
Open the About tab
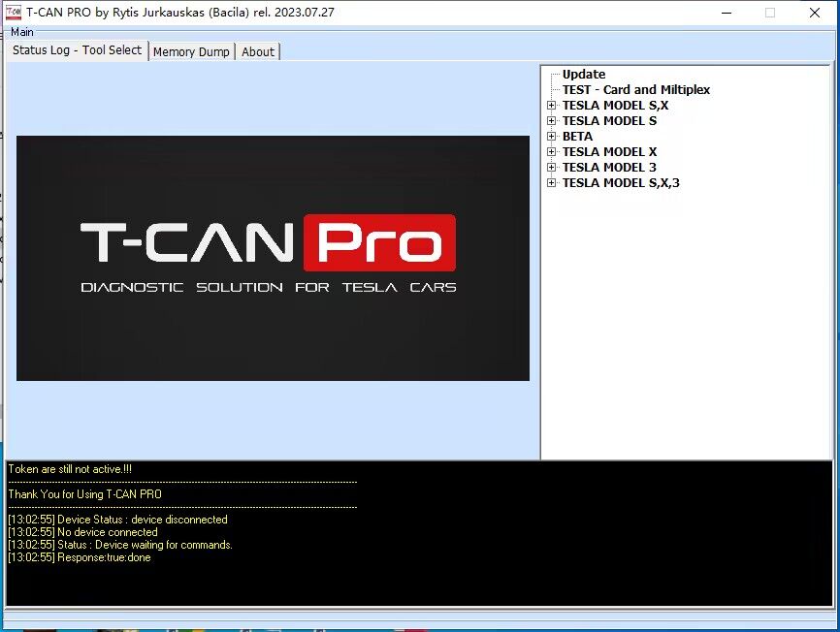click(x=258, y=52)
